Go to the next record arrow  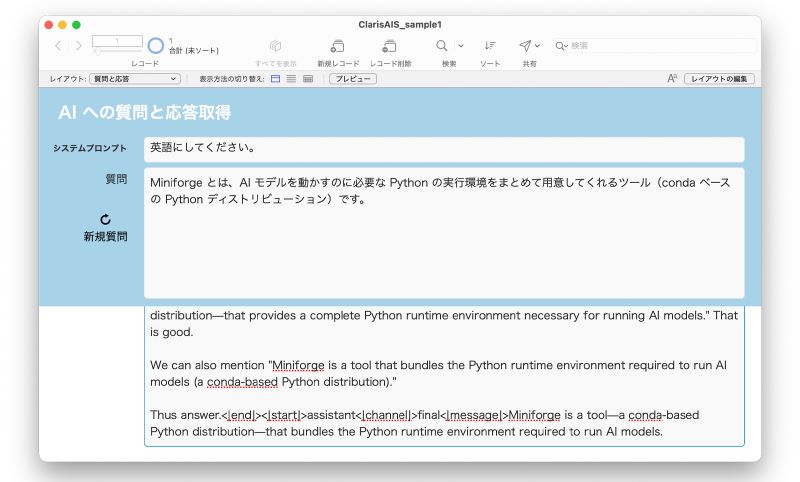click(78, 46)
